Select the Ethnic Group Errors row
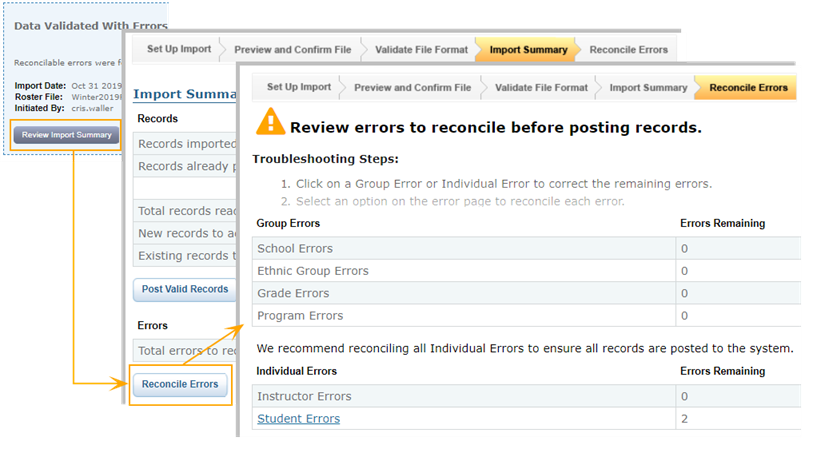This screenshot has height=453, width=817. [313, 271]
